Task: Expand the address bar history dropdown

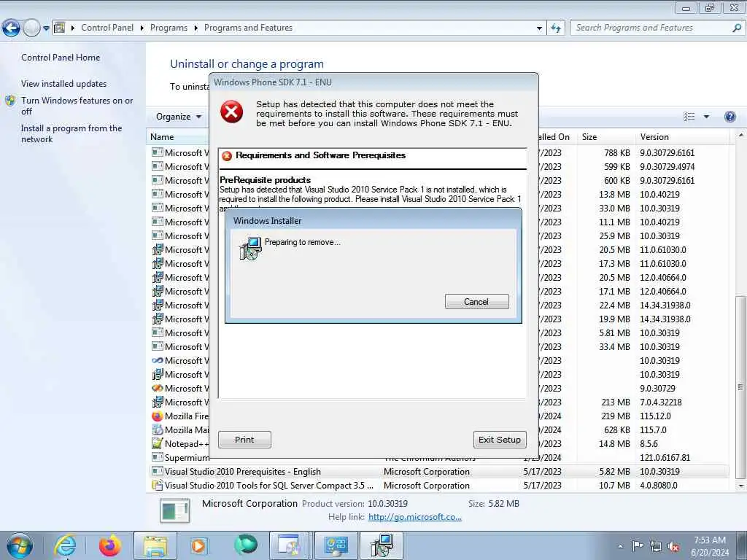Action: [539, 28]
